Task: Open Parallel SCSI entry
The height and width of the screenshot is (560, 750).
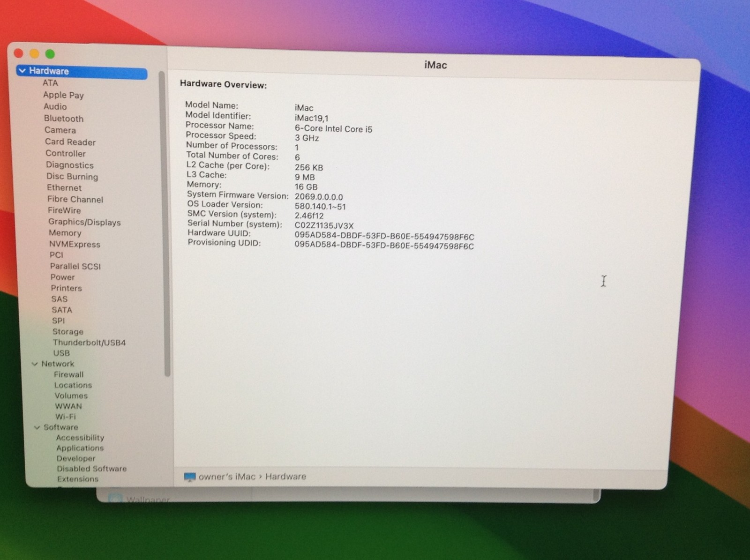Action: [75, 266]
